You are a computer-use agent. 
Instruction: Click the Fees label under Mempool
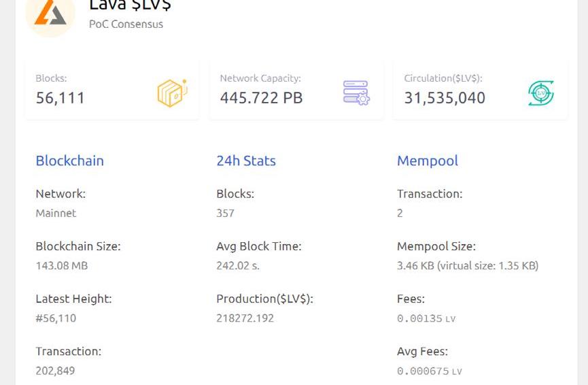pos(411,299)
